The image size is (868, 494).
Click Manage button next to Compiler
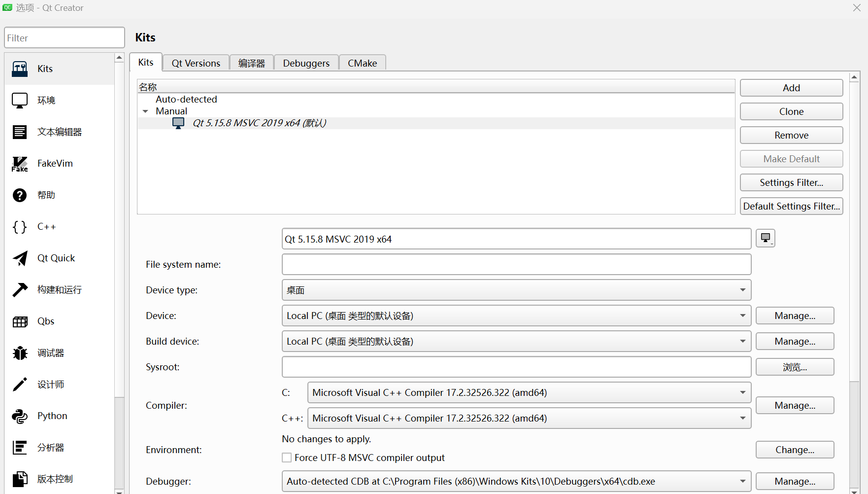tap(795, 405)
